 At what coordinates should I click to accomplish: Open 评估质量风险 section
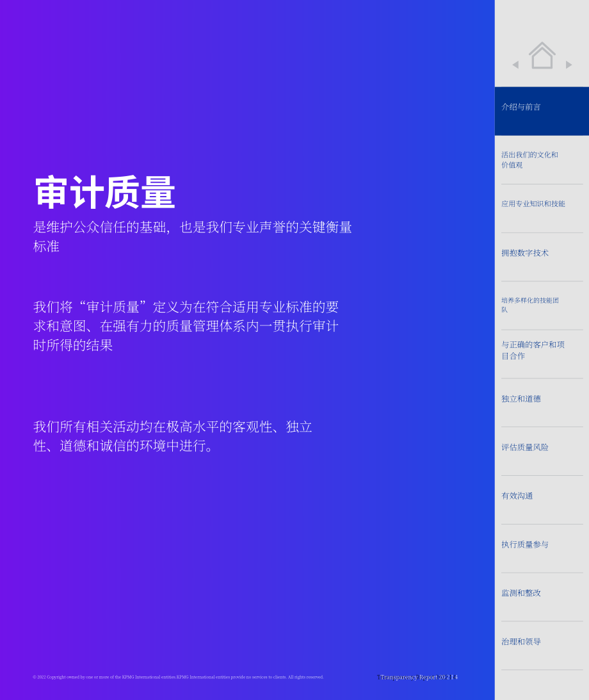pyautogui.click(x=525, y=447)
